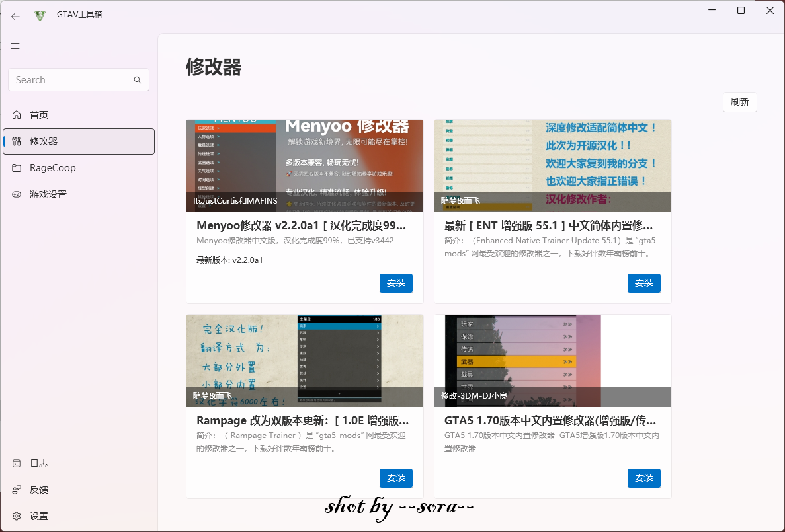Click the folder icon beside RageCoop
Screen dimensions: 785x532
click(17, 168)
